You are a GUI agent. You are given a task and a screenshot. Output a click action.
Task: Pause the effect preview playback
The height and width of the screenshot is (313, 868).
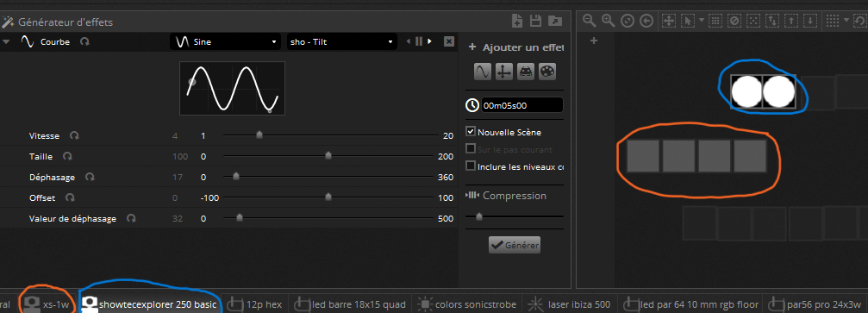click(419, 41)
